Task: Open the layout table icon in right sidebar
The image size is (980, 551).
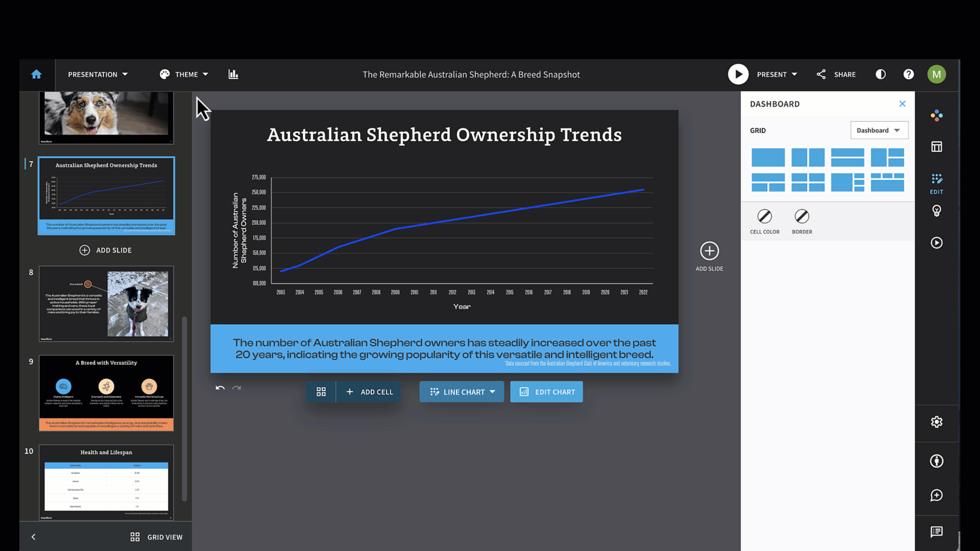Action: pyautogui.click(x=937, y=147)
